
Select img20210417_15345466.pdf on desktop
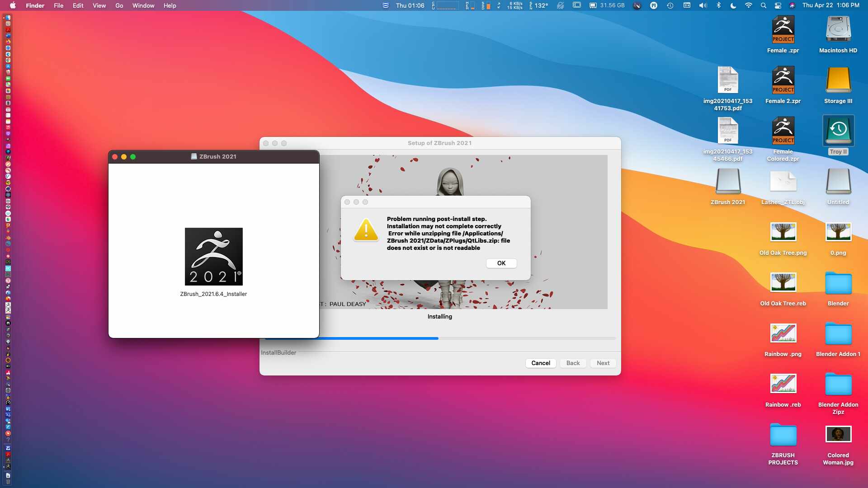pyautogui.click(x=728, y=131)
